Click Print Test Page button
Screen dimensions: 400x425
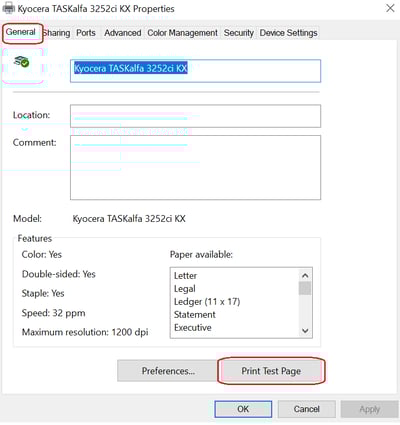point(271,371)
